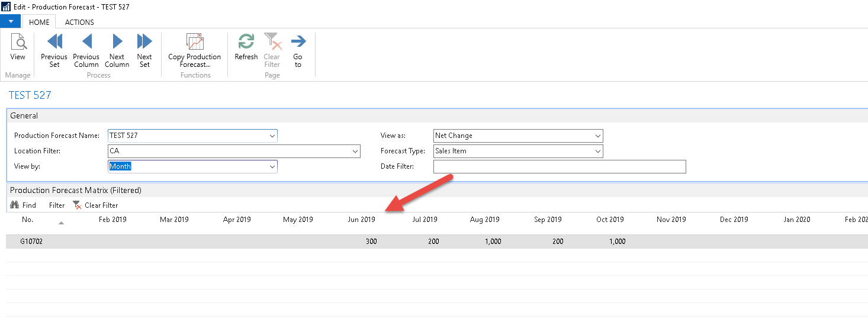The image size is (868, 325).
Task: Switch to the ACTIONS ribbon tab
Action: 79,22
